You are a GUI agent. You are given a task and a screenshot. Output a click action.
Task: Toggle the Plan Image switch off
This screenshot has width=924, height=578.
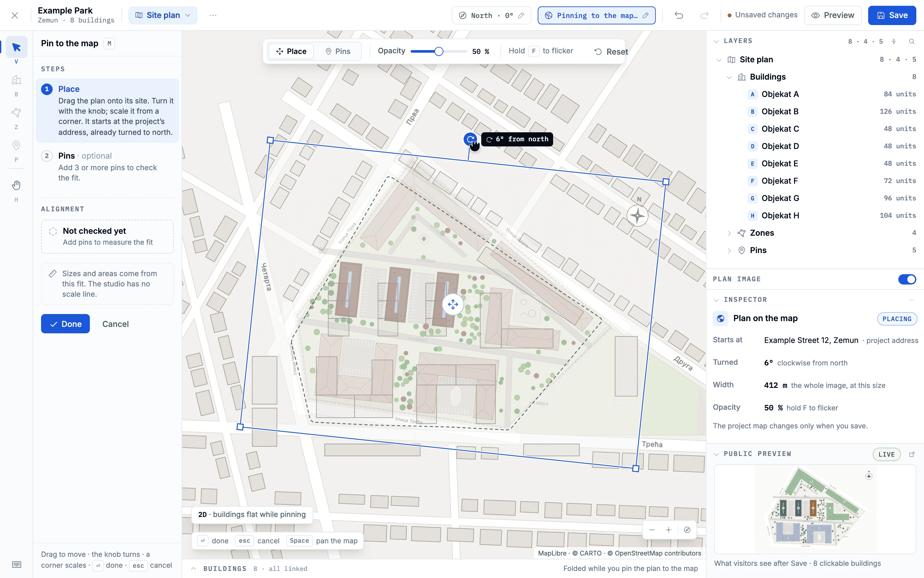point(907,279)
